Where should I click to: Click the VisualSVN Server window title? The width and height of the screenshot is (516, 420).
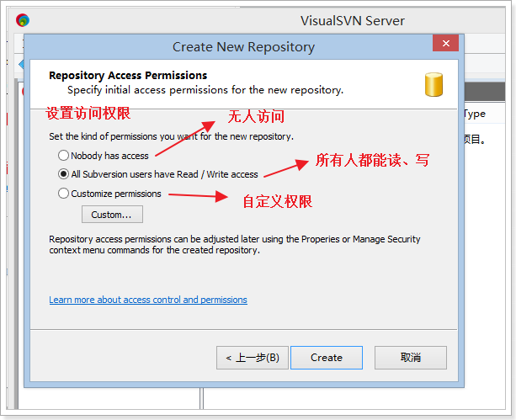point(353,21)
